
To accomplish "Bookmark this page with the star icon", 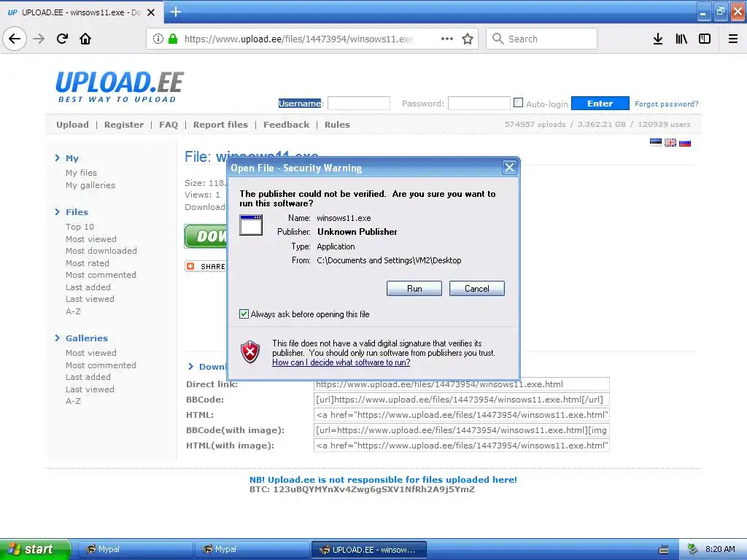I will [468, 39].
